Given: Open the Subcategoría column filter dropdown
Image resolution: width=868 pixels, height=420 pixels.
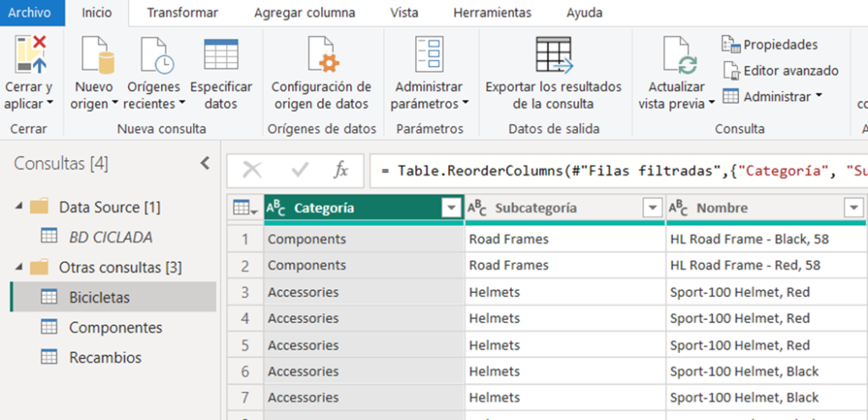Looking at the screenshot, I should [653, 209].
